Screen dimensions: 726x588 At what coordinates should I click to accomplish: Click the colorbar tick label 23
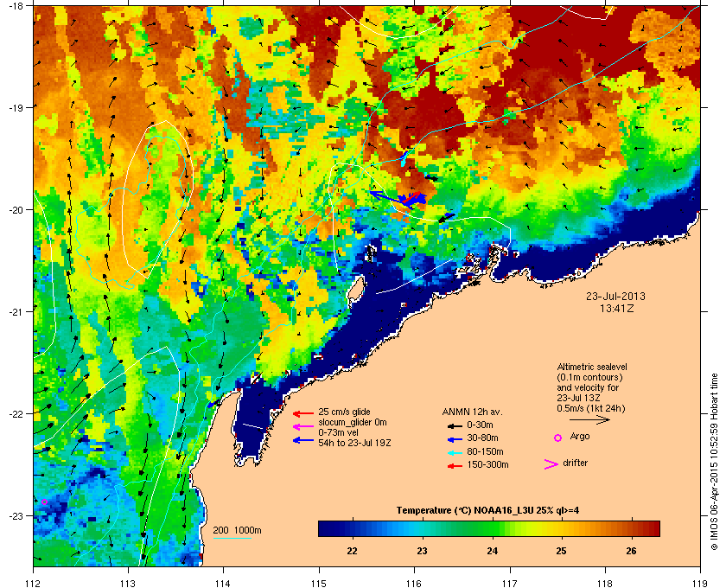[x=422, y=551]
